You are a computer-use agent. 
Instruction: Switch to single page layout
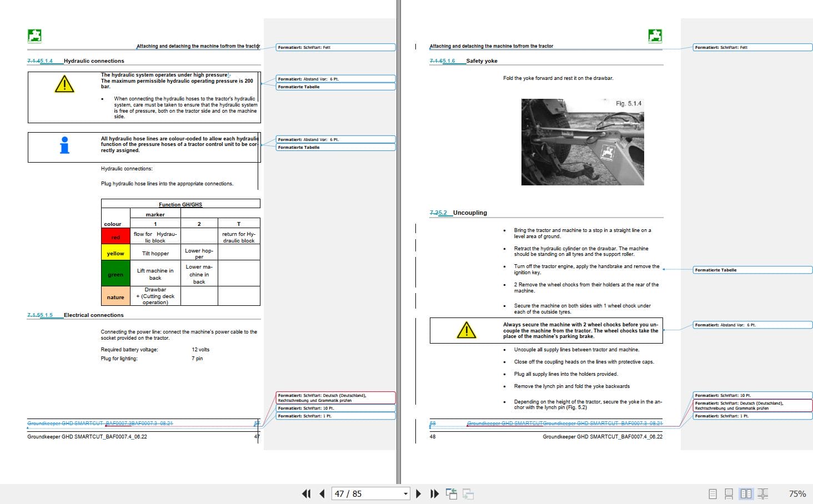coord(713,493)
